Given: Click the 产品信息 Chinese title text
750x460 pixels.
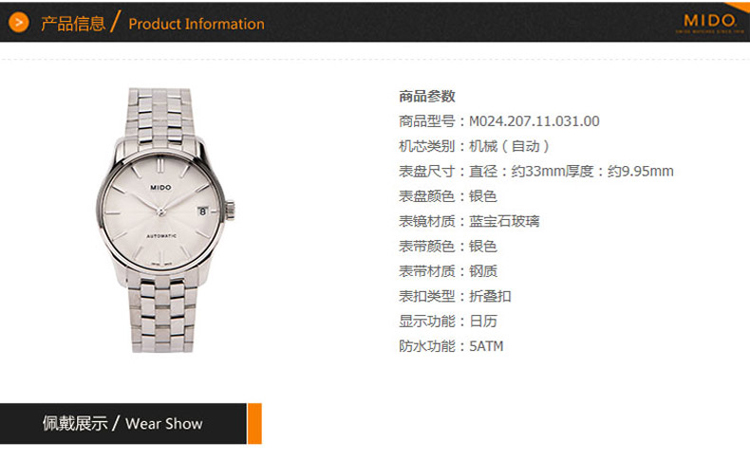Looking at the screenshot, I should click(x=73, y=23).
